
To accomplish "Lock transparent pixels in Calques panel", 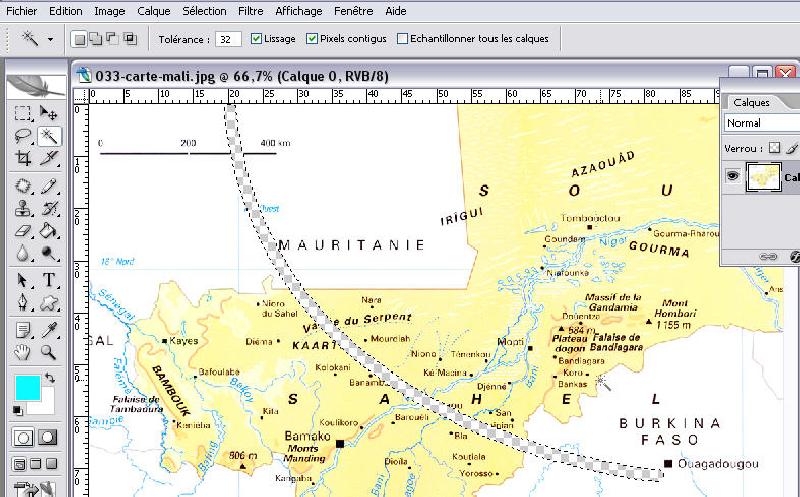I will [x=774, y=148].
